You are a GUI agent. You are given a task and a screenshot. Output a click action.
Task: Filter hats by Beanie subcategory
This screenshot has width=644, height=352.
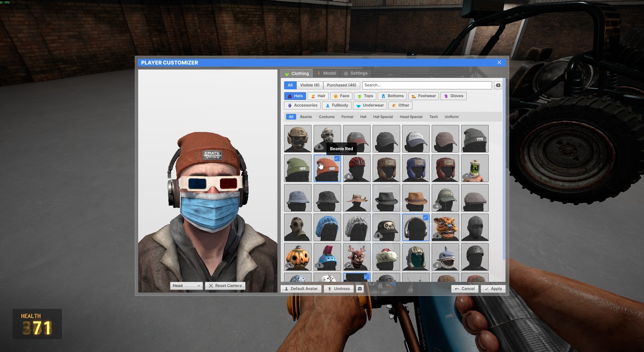[306, 117]
